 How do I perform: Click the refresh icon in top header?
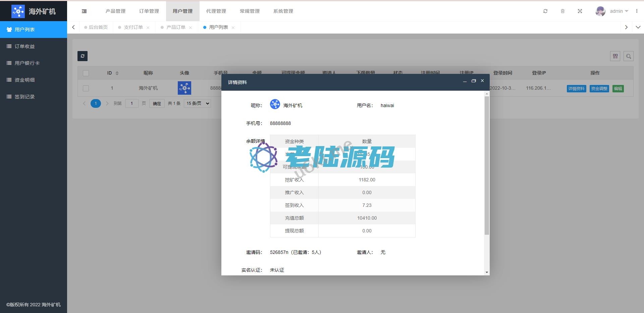(x=545, y=11)
